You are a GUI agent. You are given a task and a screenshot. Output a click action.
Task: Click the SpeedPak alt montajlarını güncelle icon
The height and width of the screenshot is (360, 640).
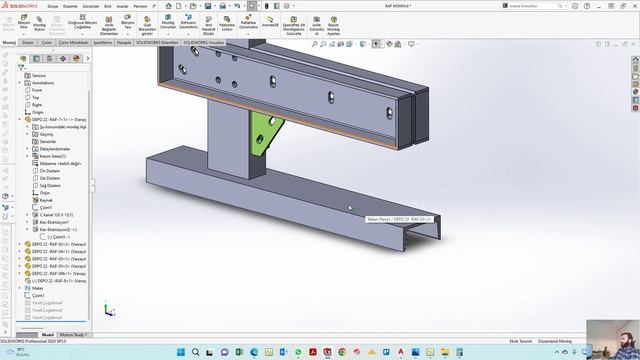tap(293, 19)
